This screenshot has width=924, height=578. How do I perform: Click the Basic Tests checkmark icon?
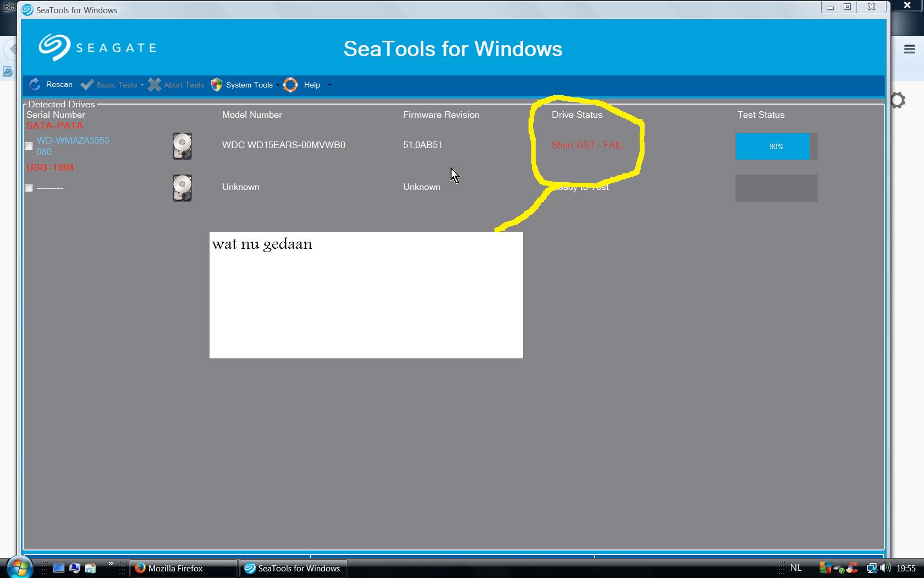click(87, 85)
